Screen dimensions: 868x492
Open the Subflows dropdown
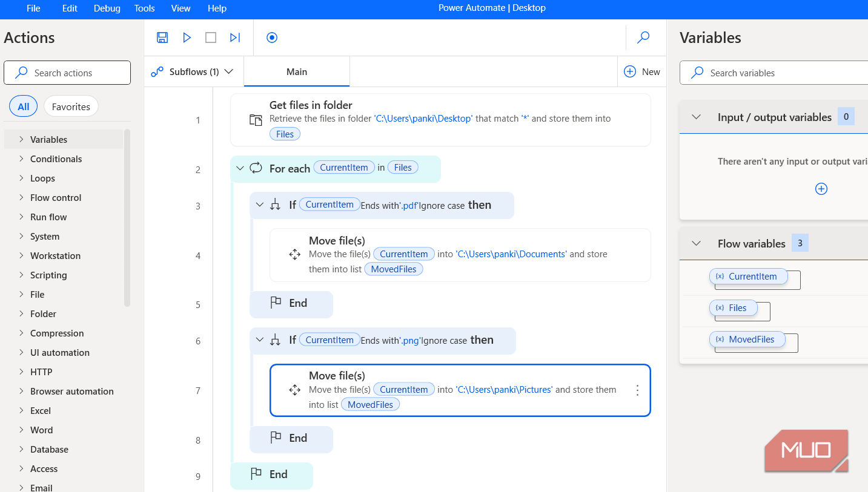[x=228, y=71]
